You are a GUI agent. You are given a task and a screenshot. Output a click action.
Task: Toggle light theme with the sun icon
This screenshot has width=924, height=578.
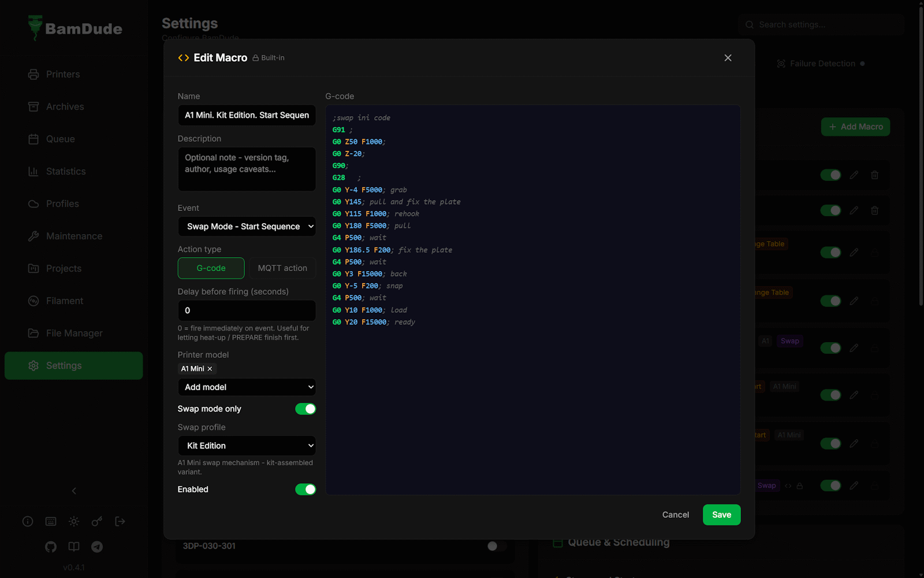[x=74, y=521]
